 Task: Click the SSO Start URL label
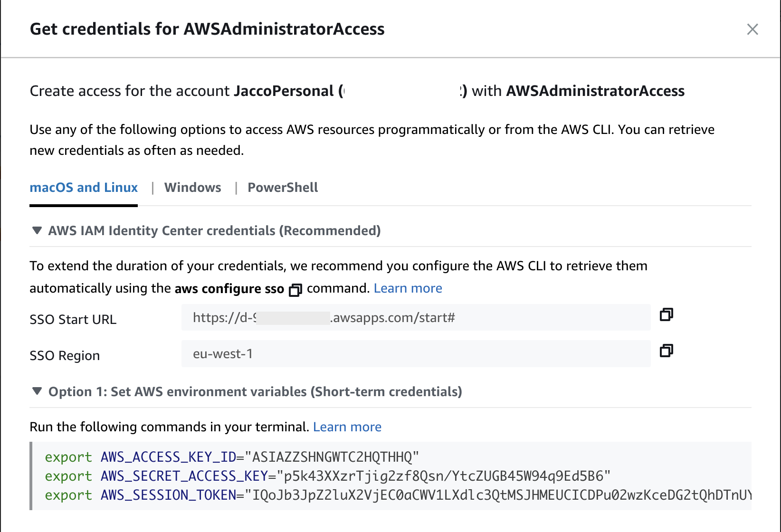73,320
